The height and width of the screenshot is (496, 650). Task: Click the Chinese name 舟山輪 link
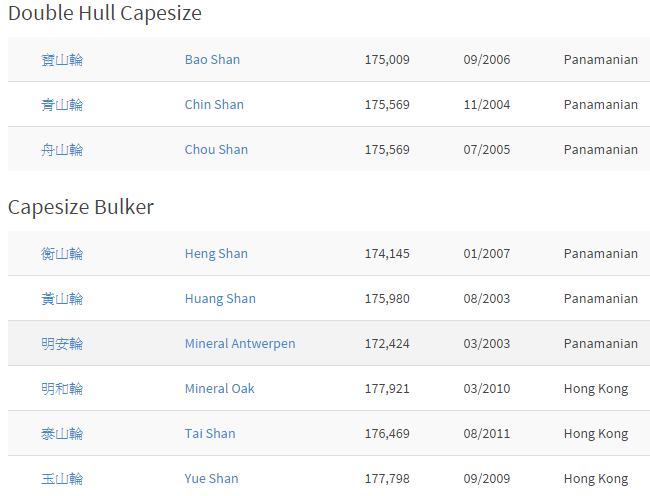pyautogui.click(x=62, y=150)
